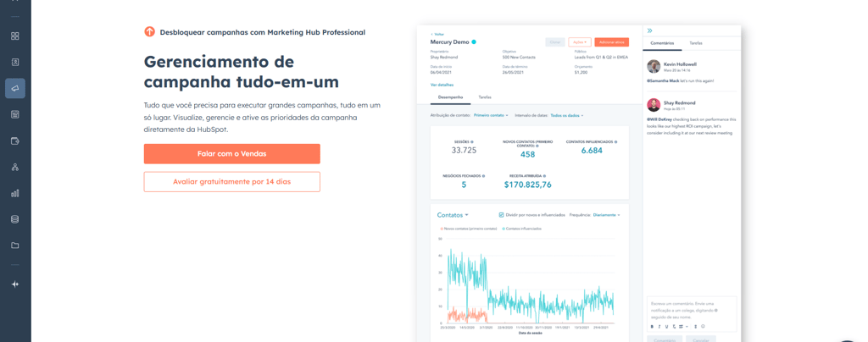Click the orange upgrade arrow icon
Screen dimensions: 868x342
click(x=149, y=31)
